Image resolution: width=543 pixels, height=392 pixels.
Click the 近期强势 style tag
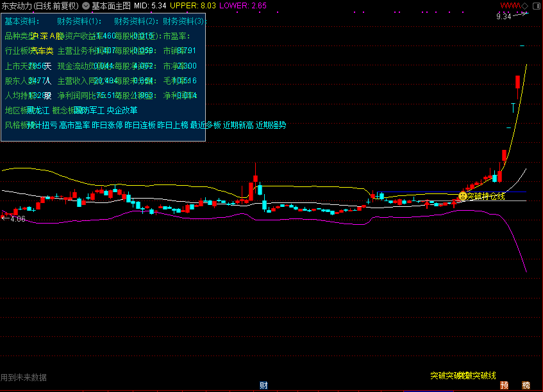pyautogui.click(x=271, y=126)
